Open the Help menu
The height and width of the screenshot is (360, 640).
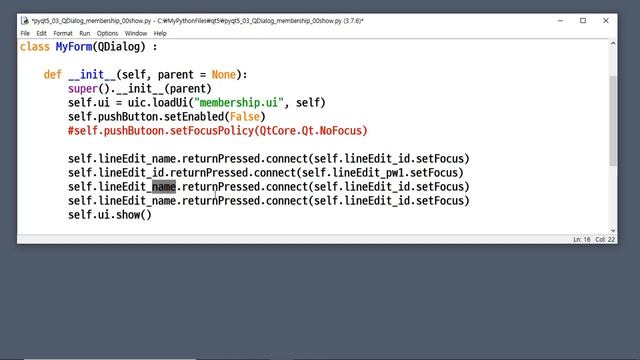coord(160,33)
